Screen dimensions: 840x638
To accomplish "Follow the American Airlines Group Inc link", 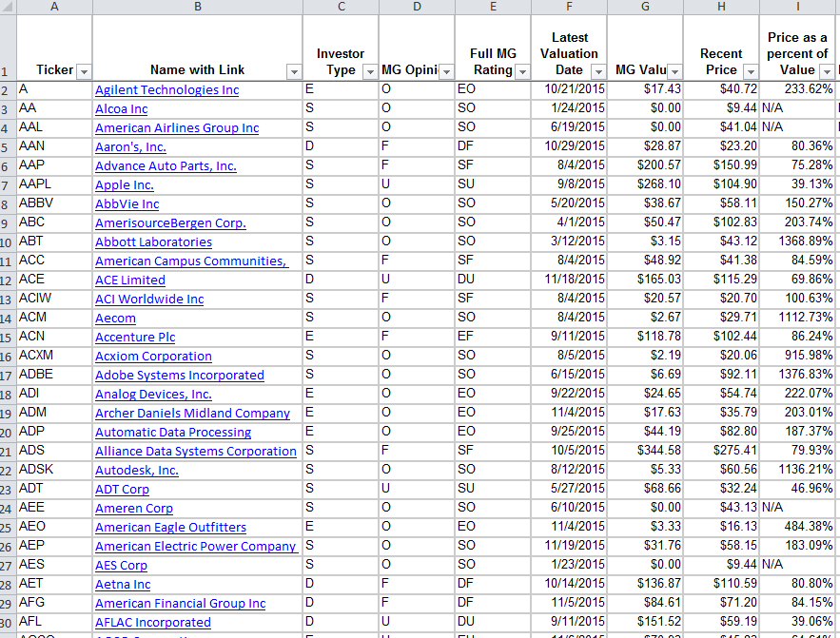I will click(x=177, y=128).
